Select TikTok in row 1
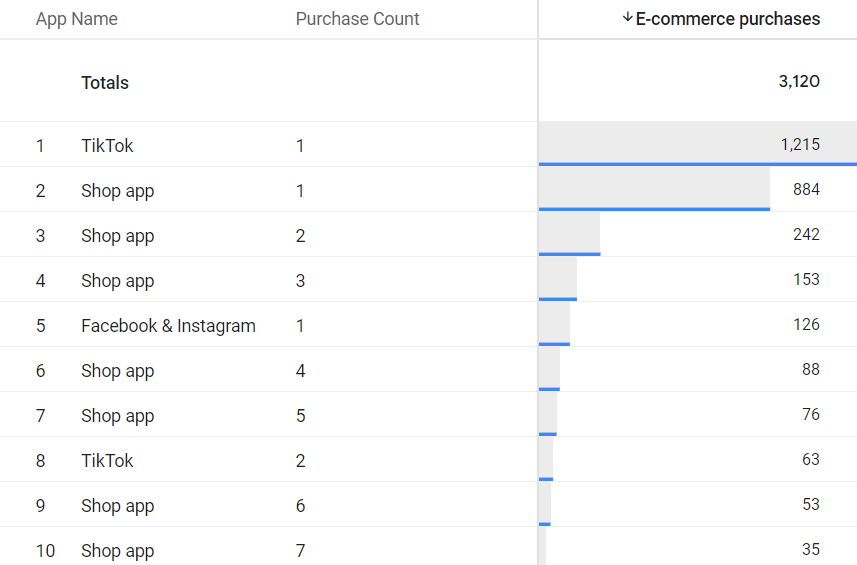Viewport: 857px width, 565px height. point(107,145)
